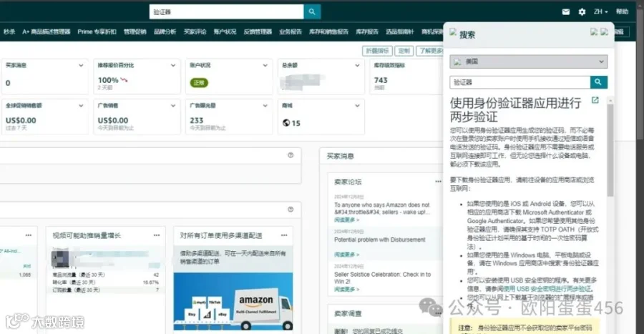644x334 pixels.
Task: Click 阅读更多 under Amazon throttle forum post
Action: click(x=346, y=220)
